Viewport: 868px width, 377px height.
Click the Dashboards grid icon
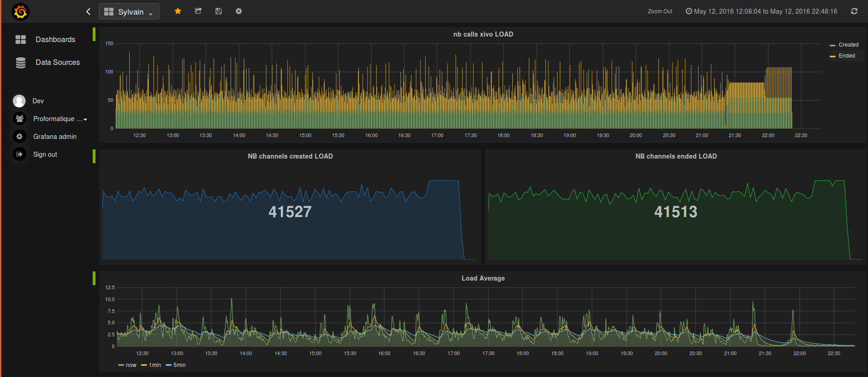21,39
